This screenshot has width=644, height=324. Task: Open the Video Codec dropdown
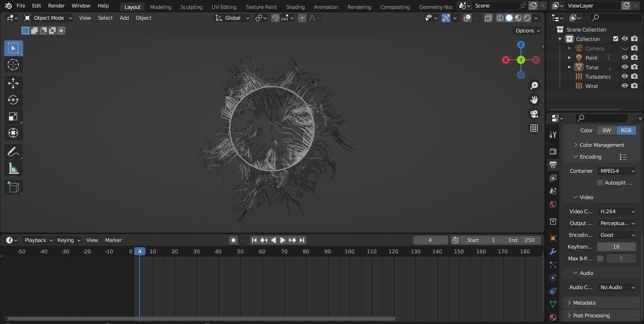click(x=616, y=211)
